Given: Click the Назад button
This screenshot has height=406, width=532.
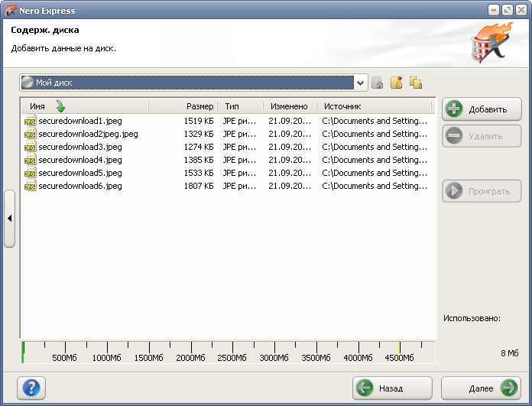Looking at the screenshot, I should [392, 388].
